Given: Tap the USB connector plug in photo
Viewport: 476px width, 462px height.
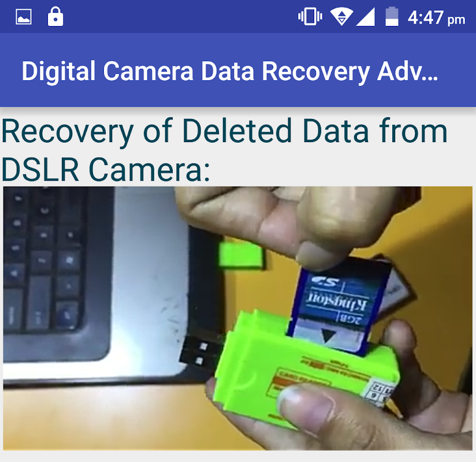Looking at the screenshot, I should (200, 353).
